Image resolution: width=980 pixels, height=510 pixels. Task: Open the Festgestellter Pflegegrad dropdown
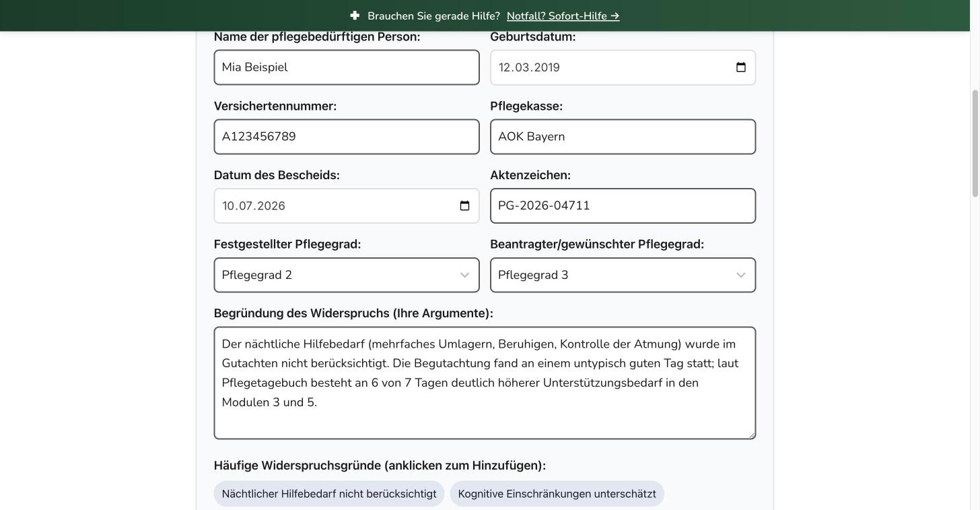pyautogui.click(x=347, y=275)
